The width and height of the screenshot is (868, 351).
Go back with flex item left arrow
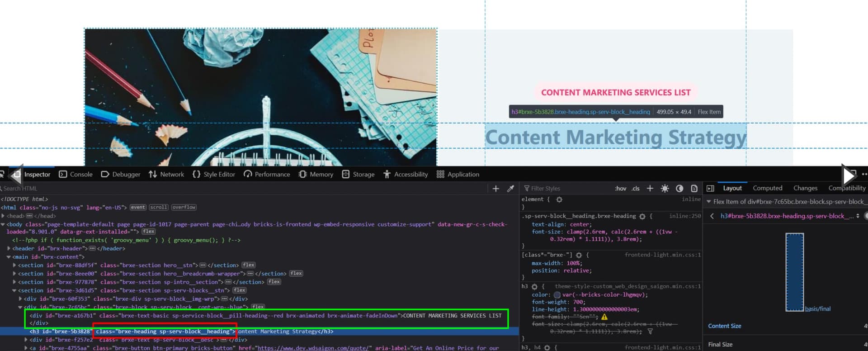pos(712,216)
